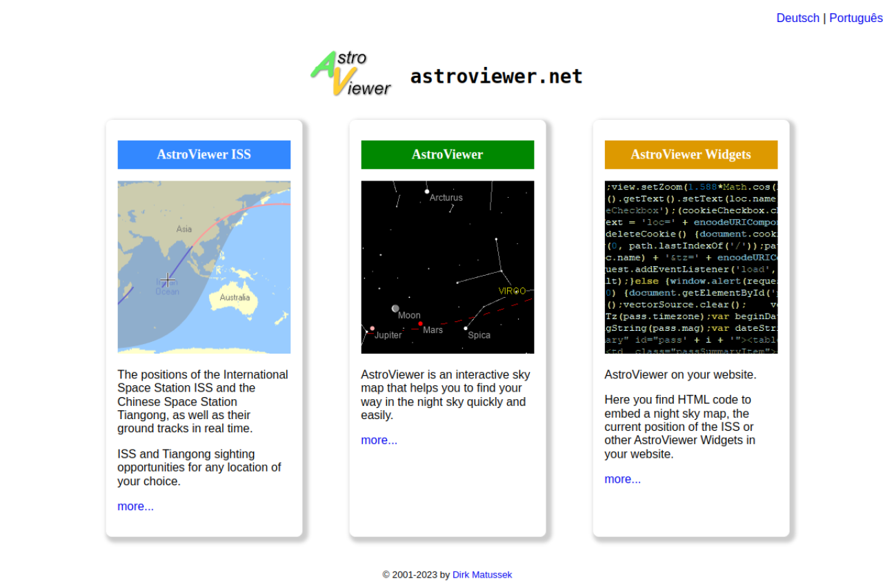Open the Dirk Matussek footer link
The image size is (883, 588).
(482, 574)
